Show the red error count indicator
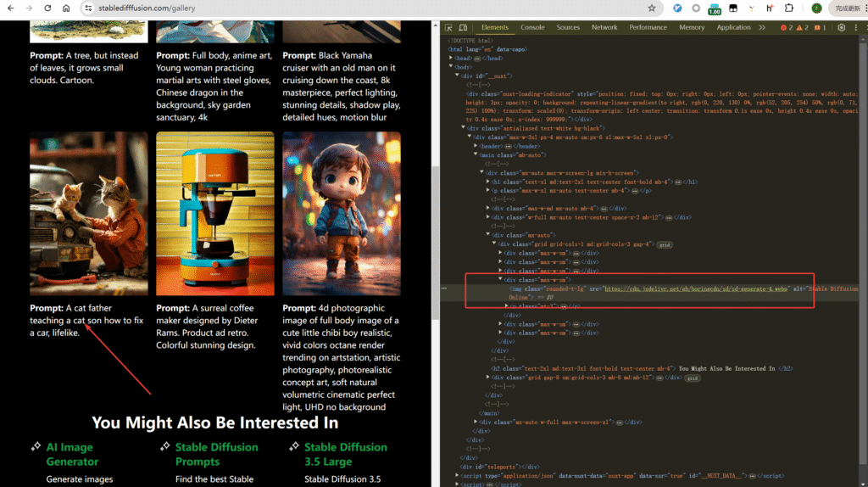Screen dimensions: 868x487 click(786, 27)
